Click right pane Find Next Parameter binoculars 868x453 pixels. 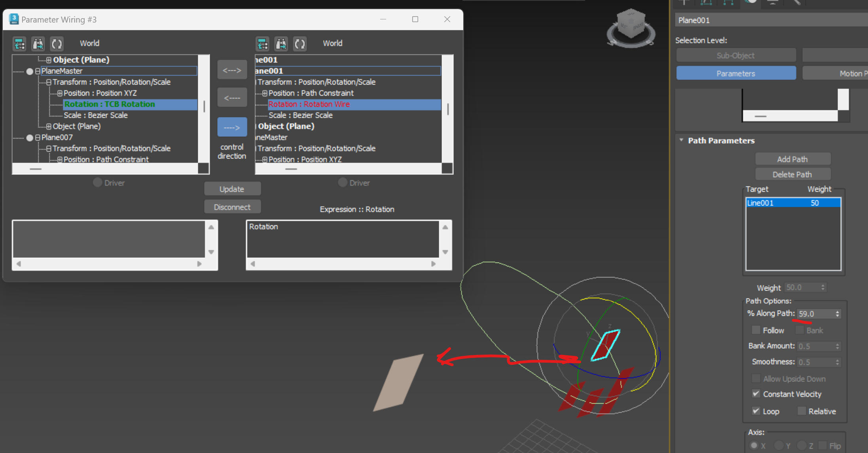[x=281, y=43]
